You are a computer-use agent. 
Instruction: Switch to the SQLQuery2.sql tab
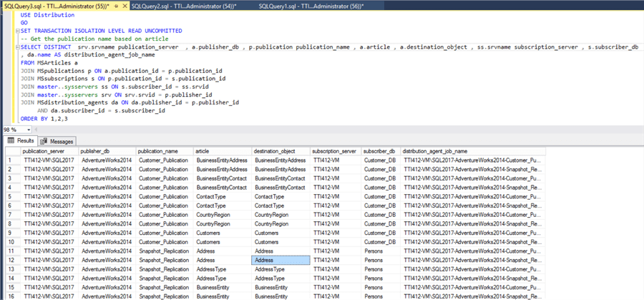coord(186,6)
